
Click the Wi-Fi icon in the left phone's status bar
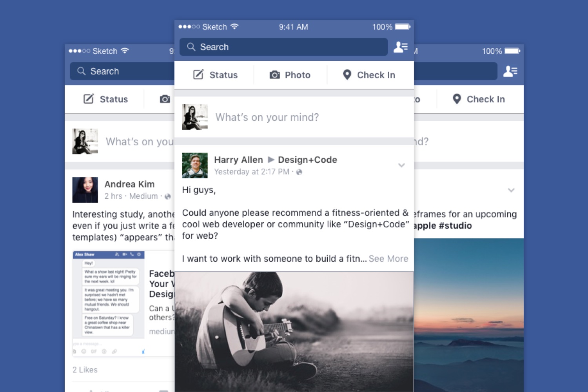[x=125, y=51]
